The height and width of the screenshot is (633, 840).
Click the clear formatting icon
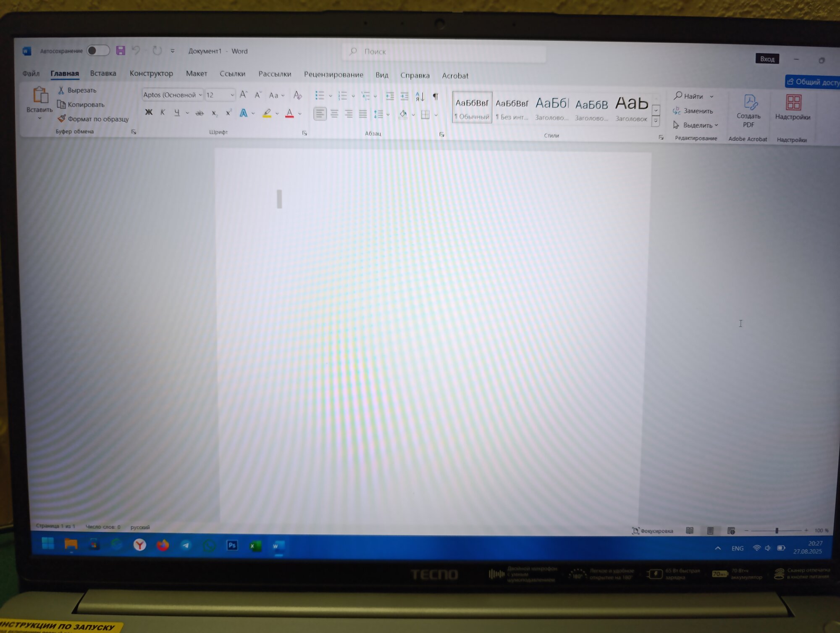tap(297, 95)
